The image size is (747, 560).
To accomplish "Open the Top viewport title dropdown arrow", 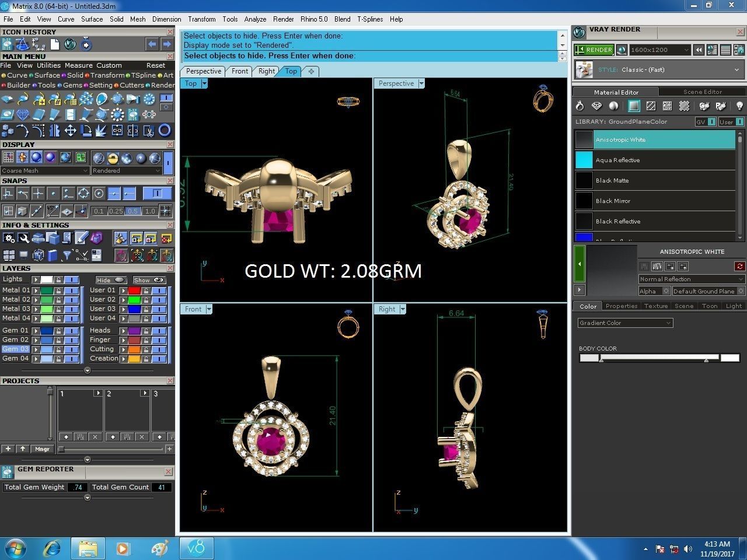I will 204,83.
